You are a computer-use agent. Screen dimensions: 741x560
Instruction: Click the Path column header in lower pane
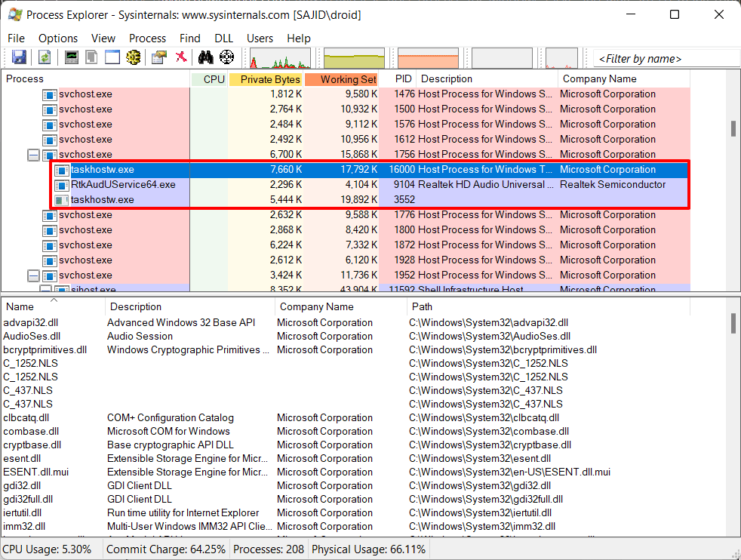(x=423, y=306)
